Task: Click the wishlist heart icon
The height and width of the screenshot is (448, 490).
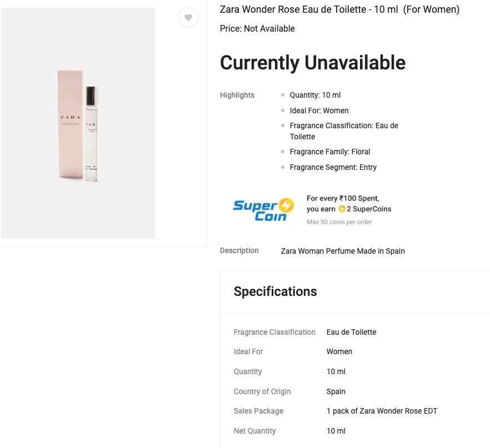Action: pos(188,18)
